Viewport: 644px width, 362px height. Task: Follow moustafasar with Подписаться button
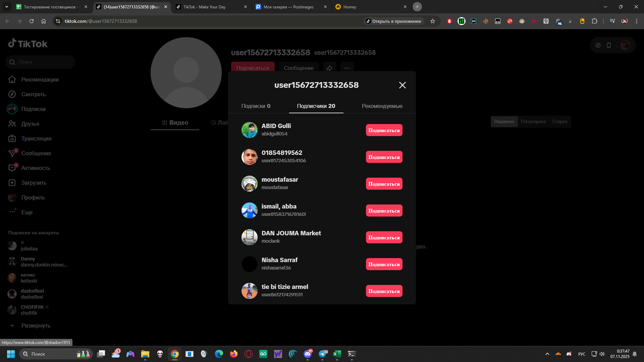tap(384, 184)
